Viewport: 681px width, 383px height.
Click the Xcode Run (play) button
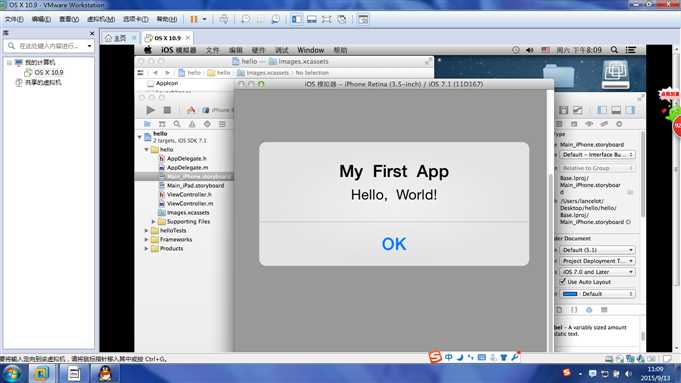tap(150, 110)
